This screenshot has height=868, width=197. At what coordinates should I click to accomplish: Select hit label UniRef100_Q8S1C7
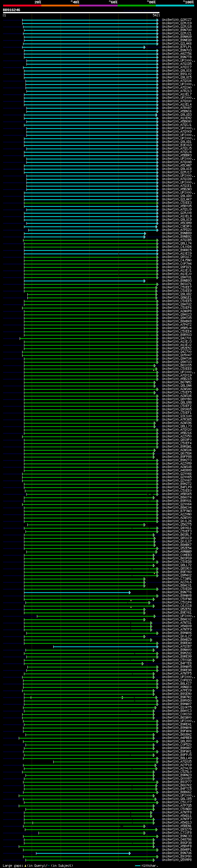click(177, 257)
